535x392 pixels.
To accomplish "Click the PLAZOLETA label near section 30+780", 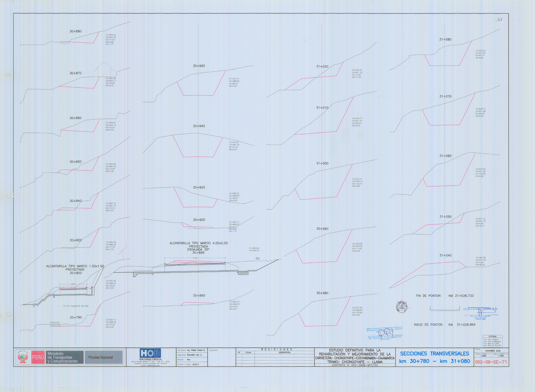I will click(x=55, y=323).
